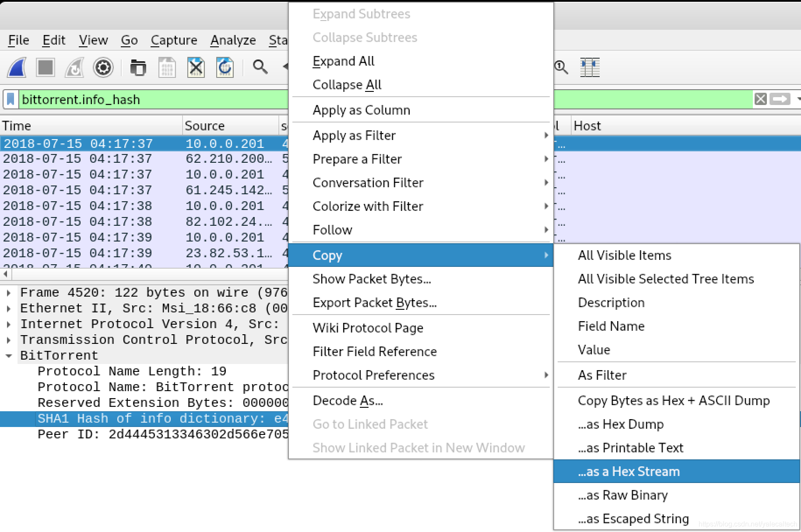Image resolution: width=801 pixels, height=532 pixels.
Task: Open Filter Field Reference
Action: [x=421, y=352]
